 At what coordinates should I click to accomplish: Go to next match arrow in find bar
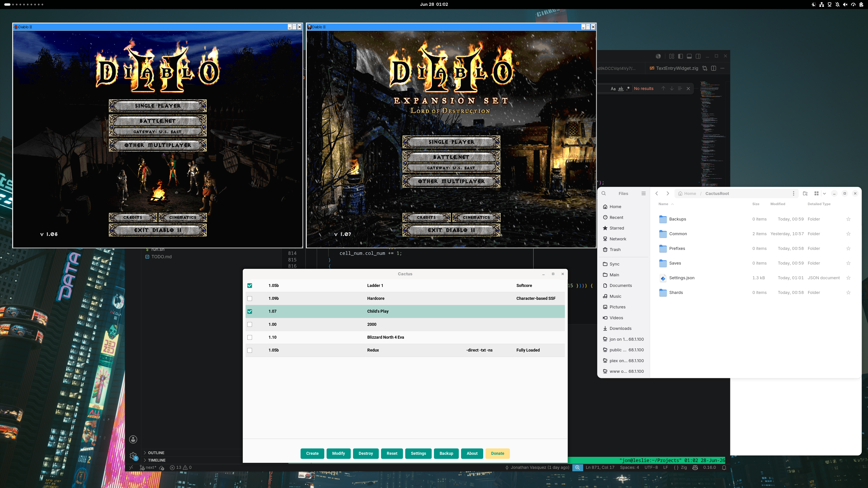[672, 89]
